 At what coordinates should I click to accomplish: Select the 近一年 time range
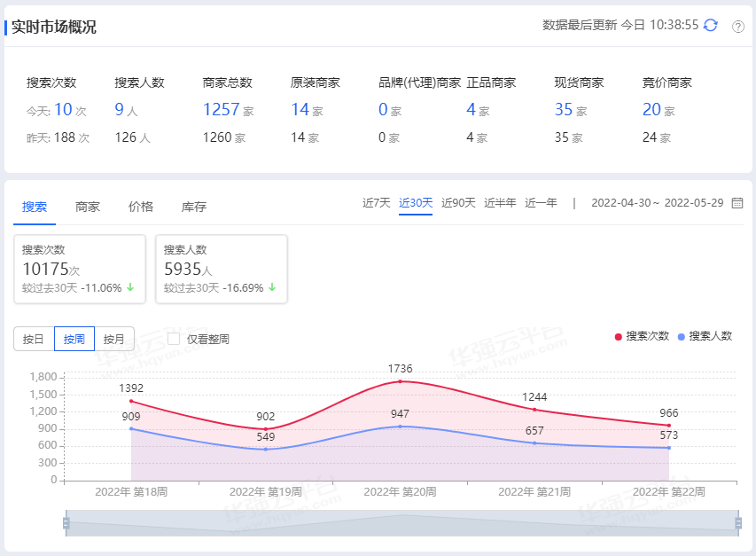point(541,202)
